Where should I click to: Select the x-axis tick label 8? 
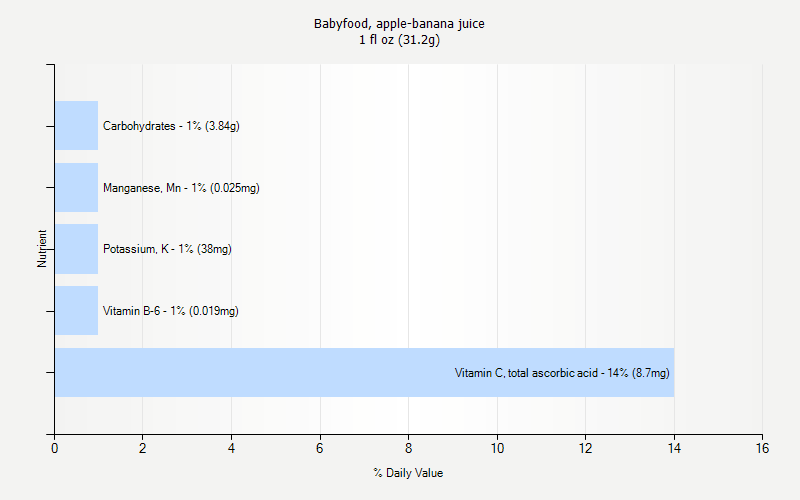[x=408, y=449]
